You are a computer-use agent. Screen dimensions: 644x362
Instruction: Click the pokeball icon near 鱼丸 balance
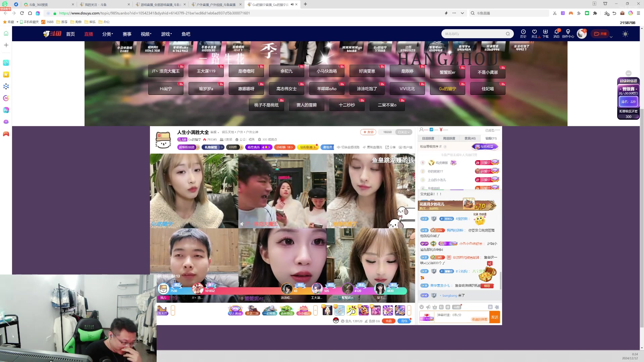pos(336,320)
